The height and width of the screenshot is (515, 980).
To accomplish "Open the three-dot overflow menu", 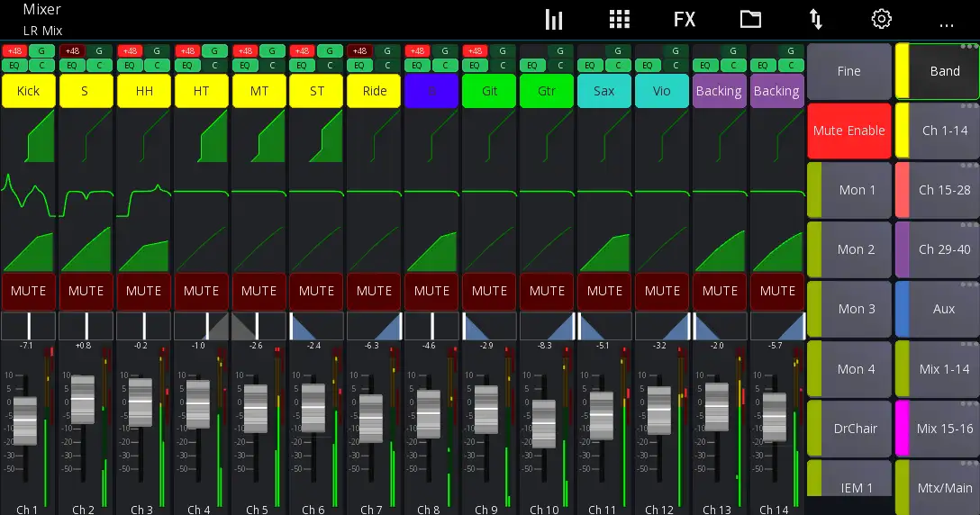I will pos(946,24).
